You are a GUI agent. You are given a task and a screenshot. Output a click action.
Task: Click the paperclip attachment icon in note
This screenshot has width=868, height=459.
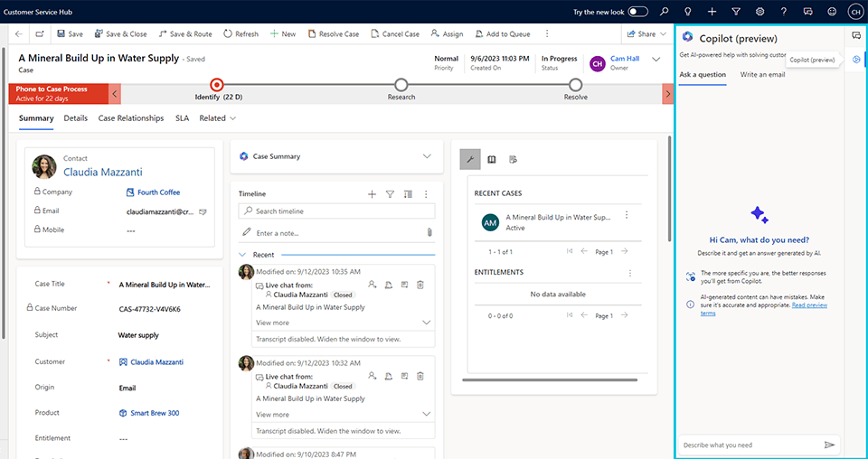coord(429,233)
